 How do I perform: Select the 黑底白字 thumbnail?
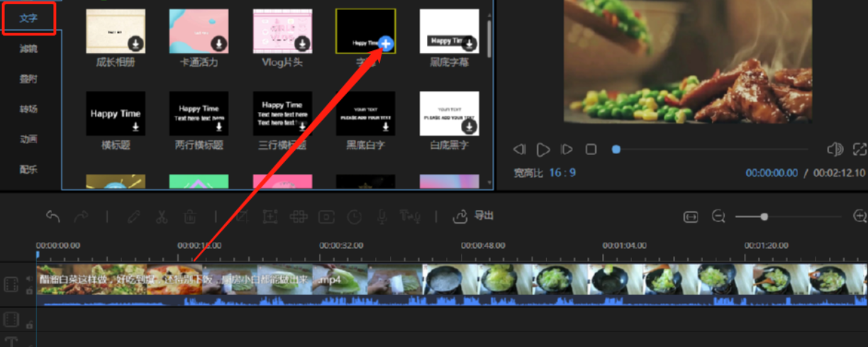coord(366,114)
